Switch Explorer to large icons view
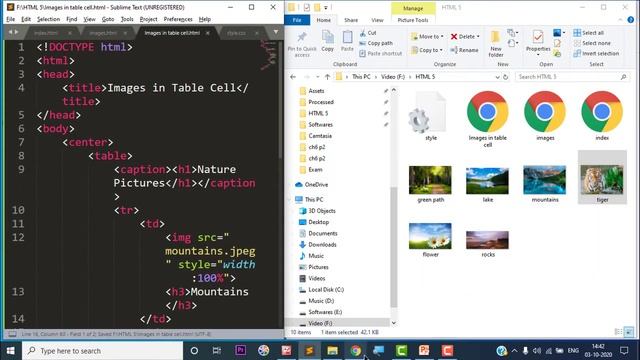This screenshot has height=360, width=640. (x=629, y=332)
